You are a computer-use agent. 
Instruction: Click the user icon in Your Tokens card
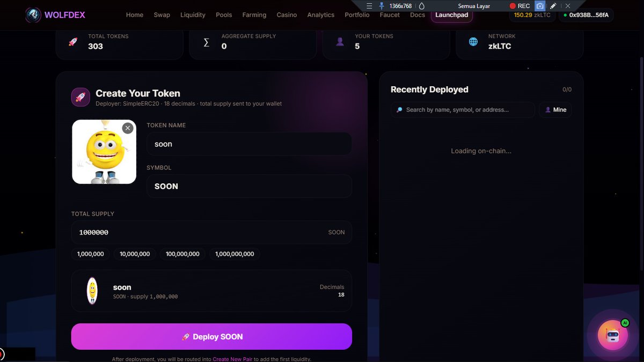tap(340, 42)
